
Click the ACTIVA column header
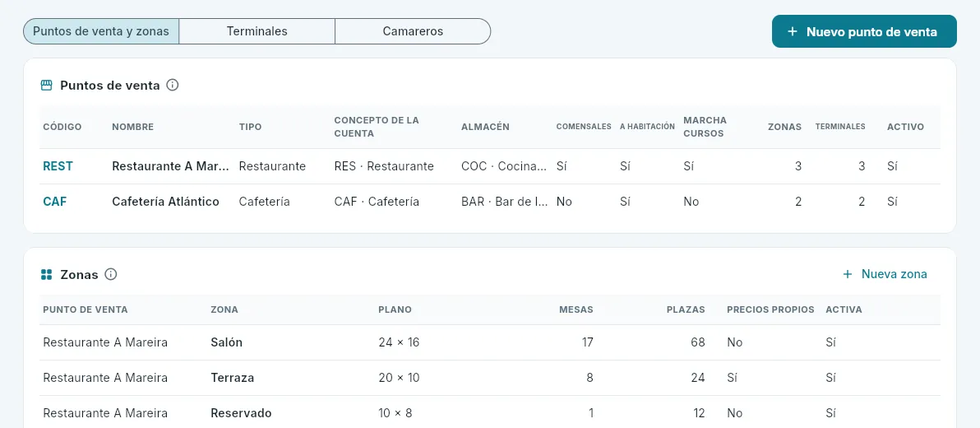[x=844, y=309]
